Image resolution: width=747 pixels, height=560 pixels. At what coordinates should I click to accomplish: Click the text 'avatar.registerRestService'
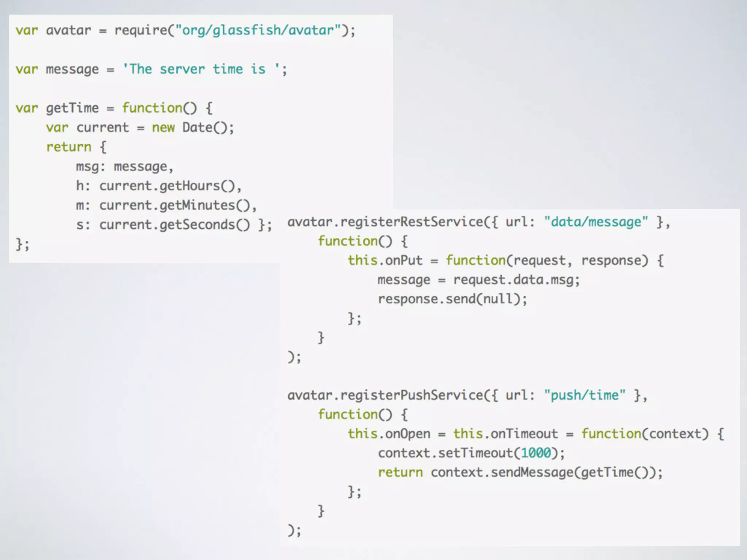click(386, 222)
